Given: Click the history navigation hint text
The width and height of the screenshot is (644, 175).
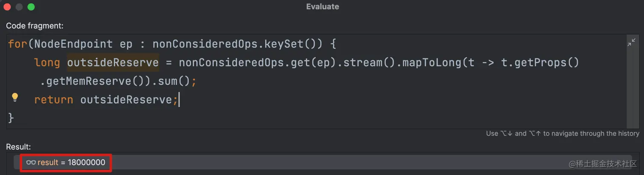Looking at the screenshot, I should [562, 134].
